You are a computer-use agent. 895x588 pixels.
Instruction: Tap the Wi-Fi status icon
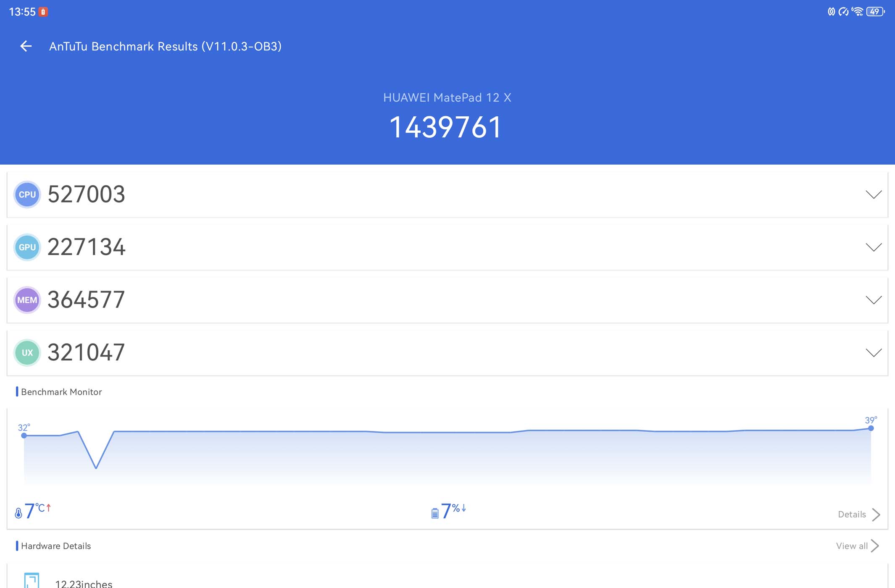point(858,12)
